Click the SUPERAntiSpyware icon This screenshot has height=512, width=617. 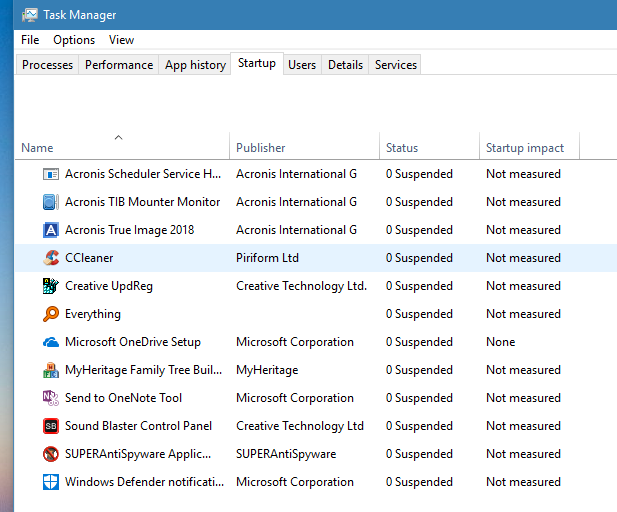(x=51, y=454)
